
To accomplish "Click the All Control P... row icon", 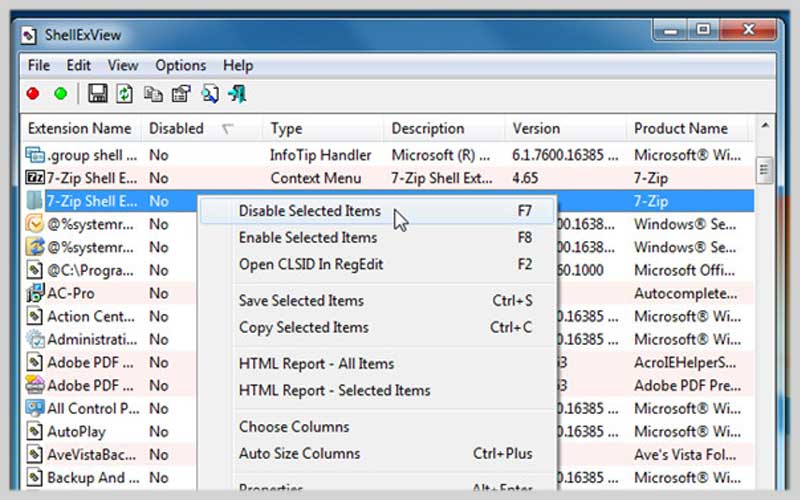I will coord(35,408).
